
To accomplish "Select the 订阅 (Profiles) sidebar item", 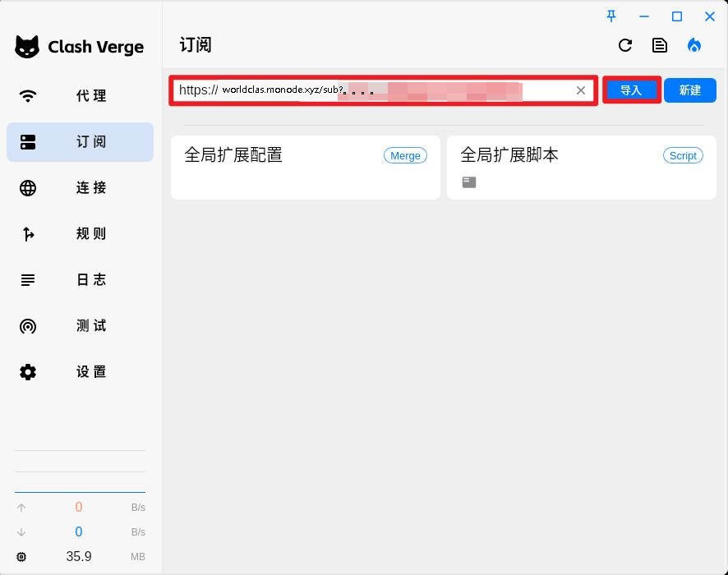I will (80, 142).
